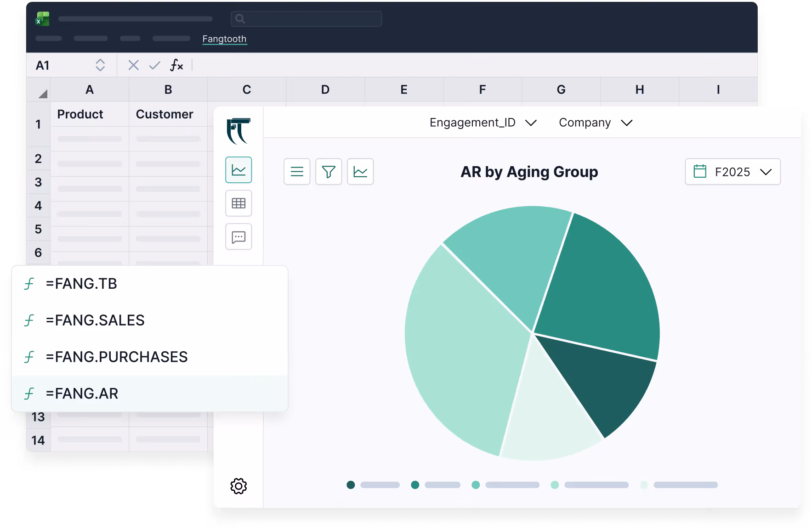Click the second legend dot in teal green

pos(415,485)
